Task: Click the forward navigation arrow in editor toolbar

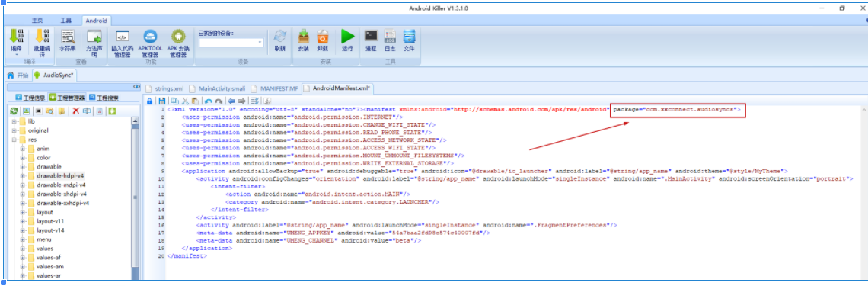Action: pyautogui.click(x=241, y=101)
